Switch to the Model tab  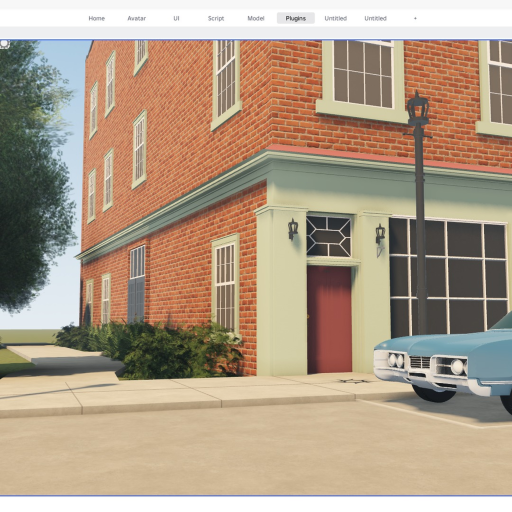coord(256,18)
